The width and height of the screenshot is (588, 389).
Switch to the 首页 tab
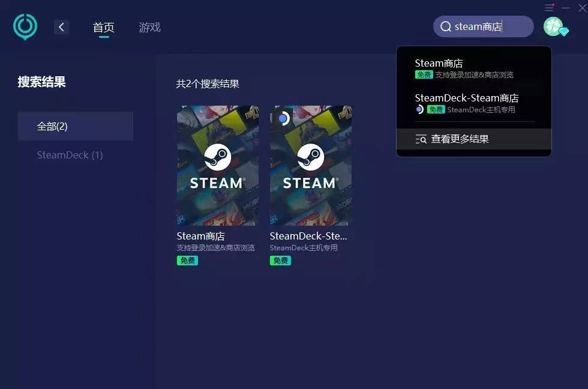103,28
